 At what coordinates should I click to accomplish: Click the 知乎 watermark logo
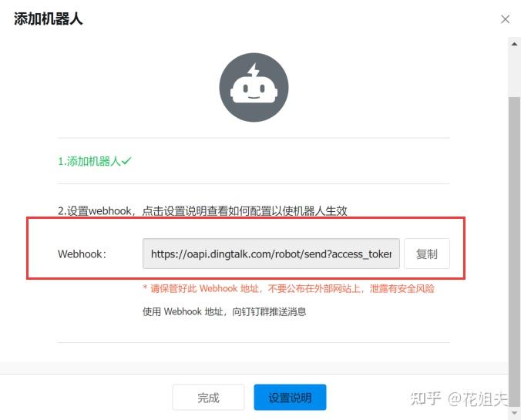tap(426, 398)
